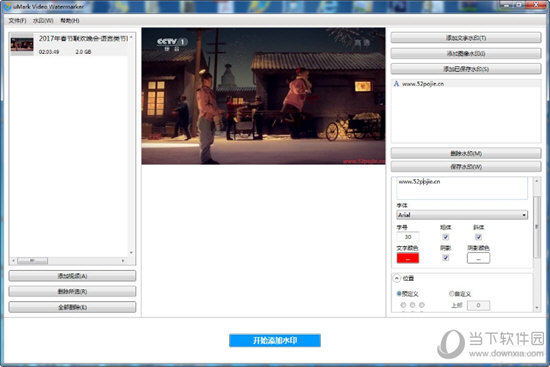Select the 2017 春节联欢晚会 video thumbnail
The width and height of the screenshot is (550, 367).
coord(22,45)
